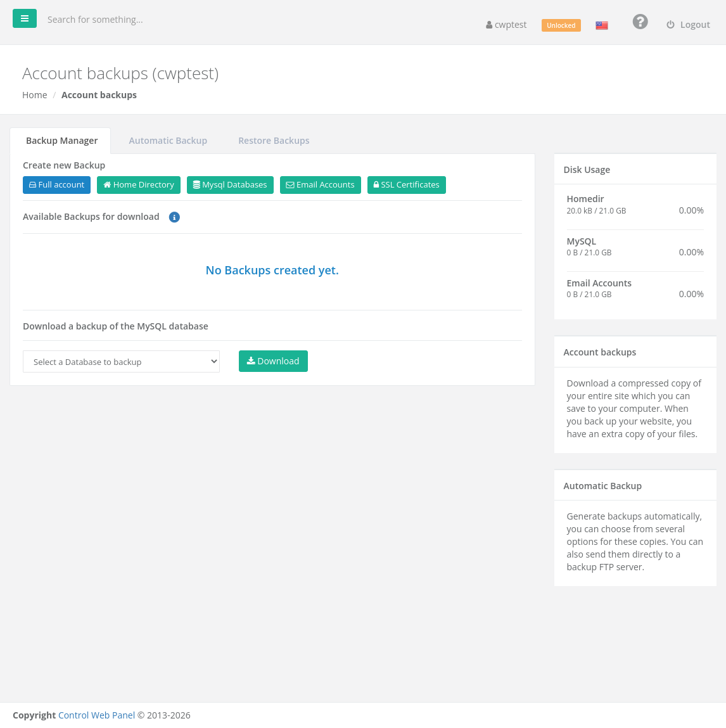Create an SSL Certificates backup
Screen dimensions: 726x728
(x=407, y=185)
